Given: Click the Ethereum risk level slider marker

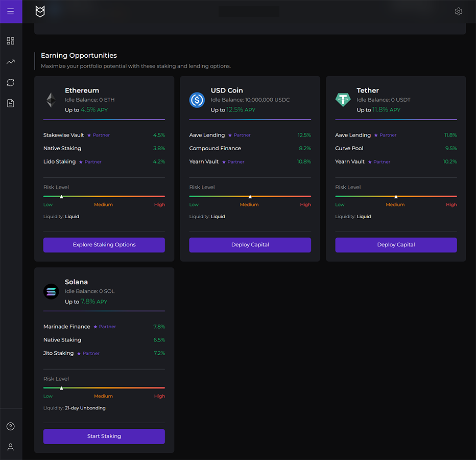Looking at the screenshot, I should point(61,196).
